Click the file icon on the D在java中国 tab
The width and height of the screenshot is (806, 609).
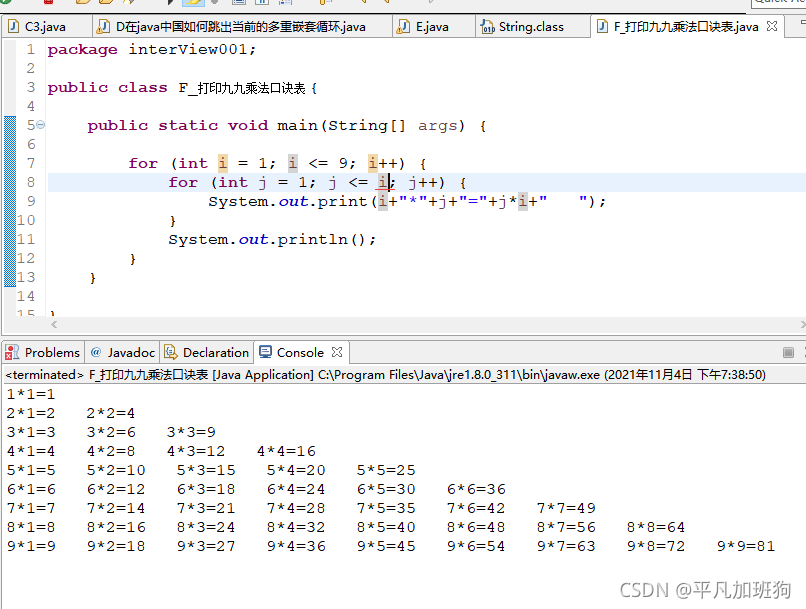click(x=104, y=26)
